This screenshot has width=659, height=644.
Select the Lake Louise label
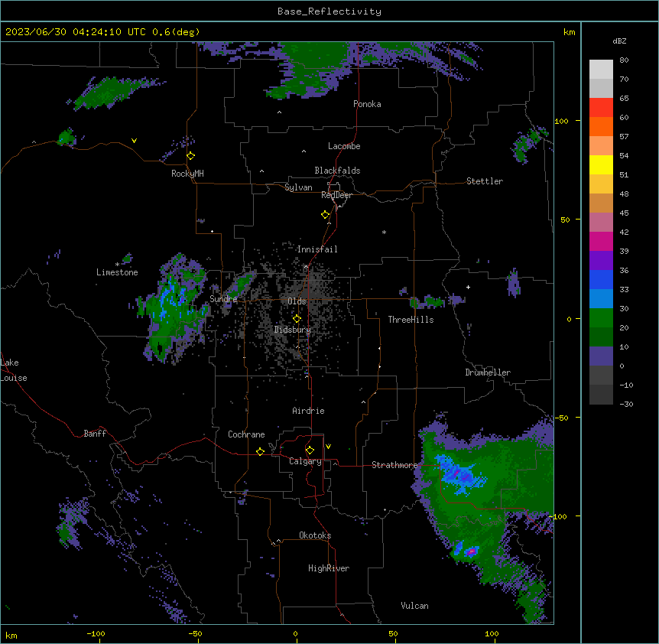pyautogui.click(x=14, y=370)
